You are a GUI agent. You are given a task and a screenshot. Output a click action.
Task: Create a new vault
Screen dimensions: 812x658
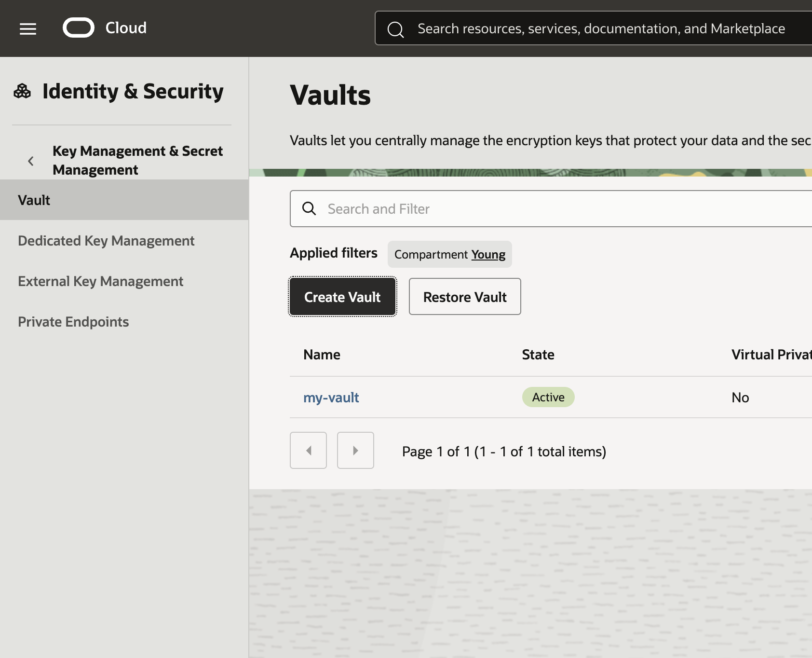(342, 296)
